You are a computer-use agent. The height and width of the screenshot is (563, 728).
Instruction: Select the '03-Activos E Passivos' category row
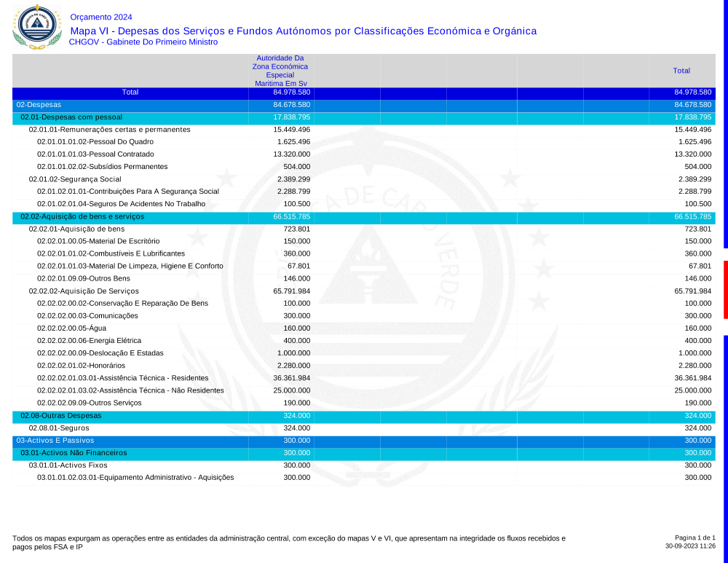55,441
